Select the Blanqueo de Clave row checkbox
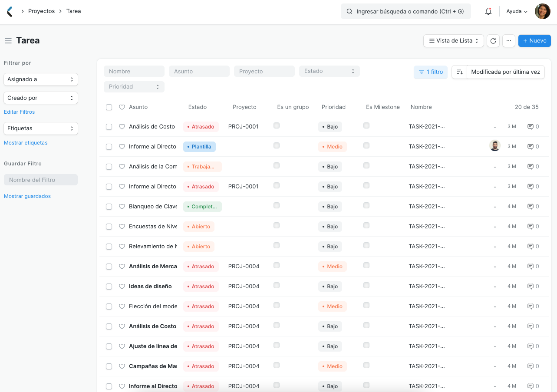 pos(109,207)
